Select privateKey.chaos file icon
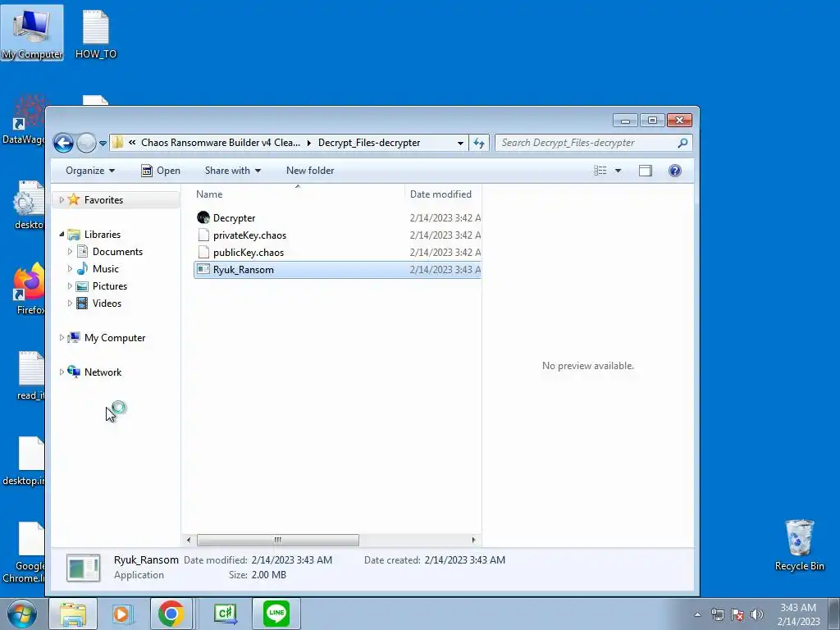 click(203, 235)
